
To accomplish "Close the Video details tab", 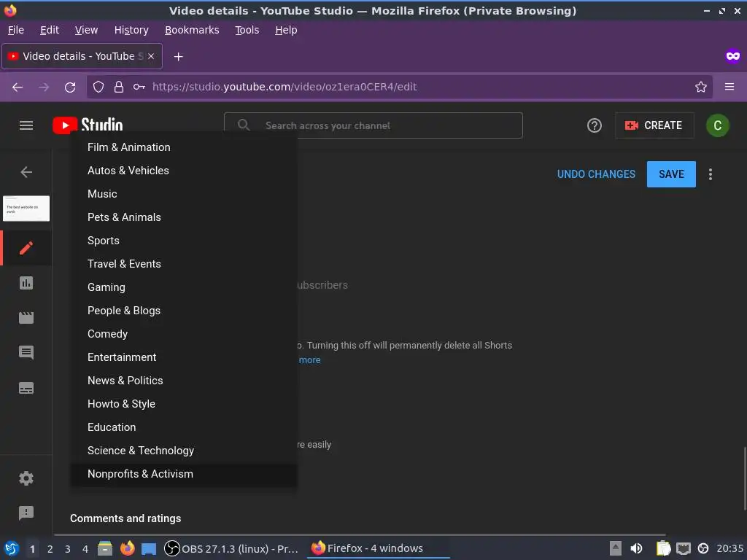I will point(151,56).
